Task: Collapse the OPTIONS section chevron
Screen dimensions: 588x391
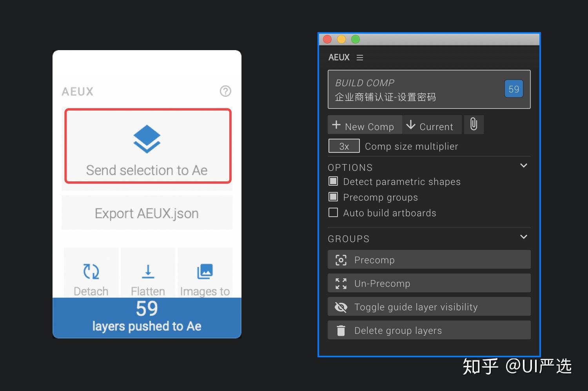Action: [524, 165]
